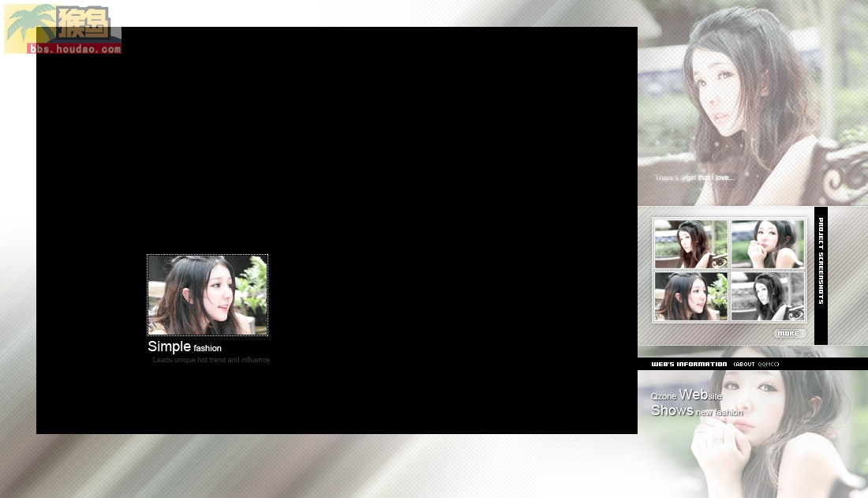Click the Simple fashion title text

(185, 346)
